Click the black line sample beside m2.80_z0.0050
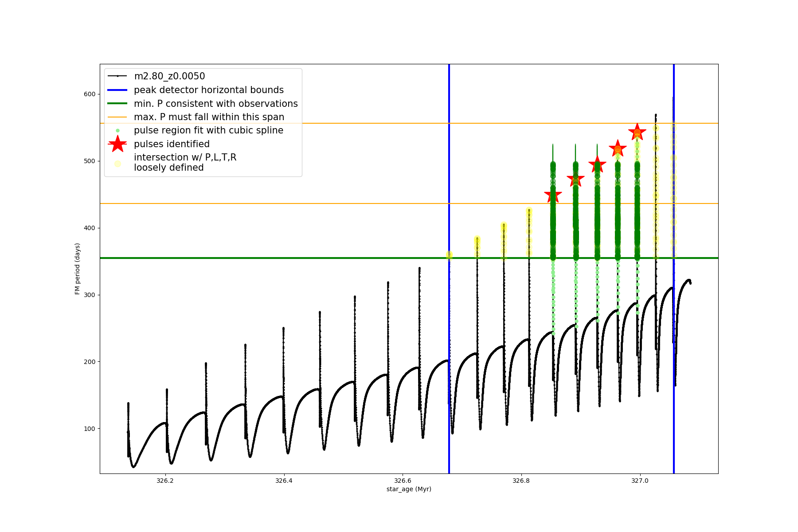The height and width of the screenshot is (532, 798). [x=117, y=76]
